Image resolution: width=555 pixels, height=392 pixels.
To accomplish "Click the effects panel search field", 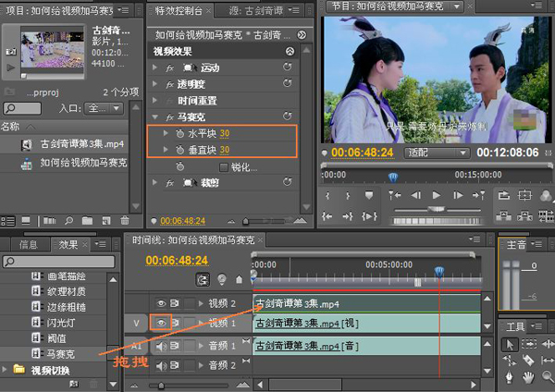I will (59, 262).
